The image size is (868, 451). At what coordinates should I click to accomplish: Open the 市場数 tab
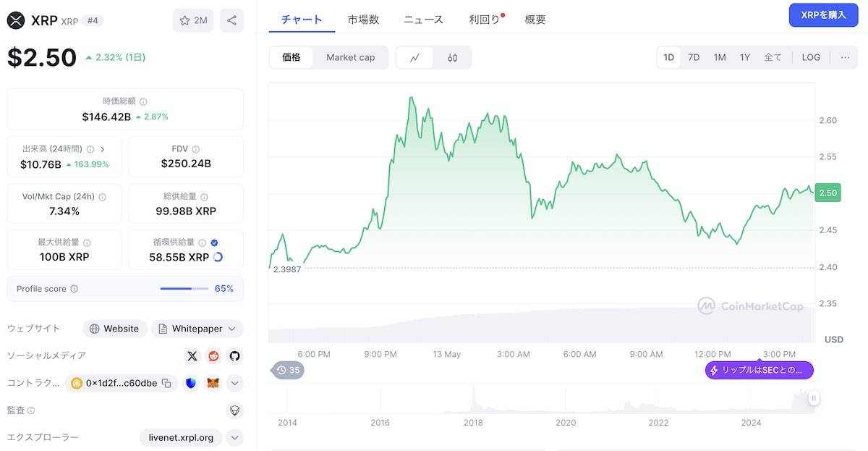click(x=363, y=20)
